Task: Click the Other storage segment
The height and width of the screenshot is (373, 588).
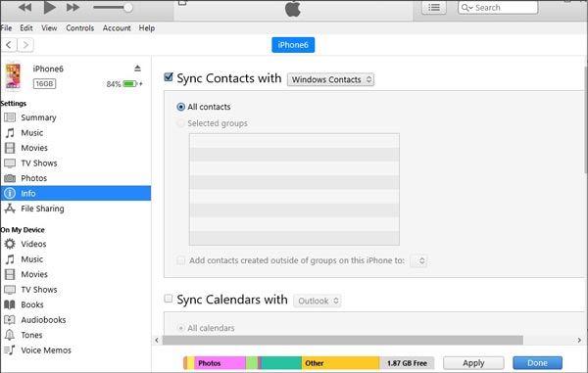Action: click(x=340, y=363)
